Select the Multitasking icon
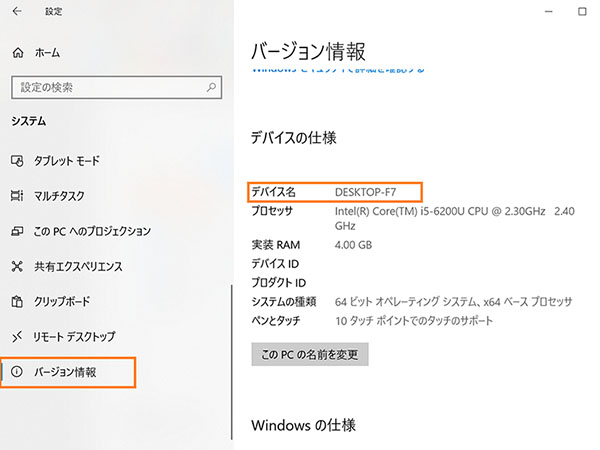 pyautogui.click(x=17, y=196)
